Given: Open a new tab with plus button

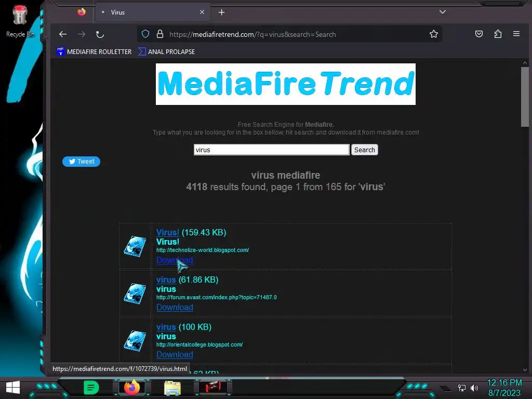Looking at the screenshot, I should 221,12.
